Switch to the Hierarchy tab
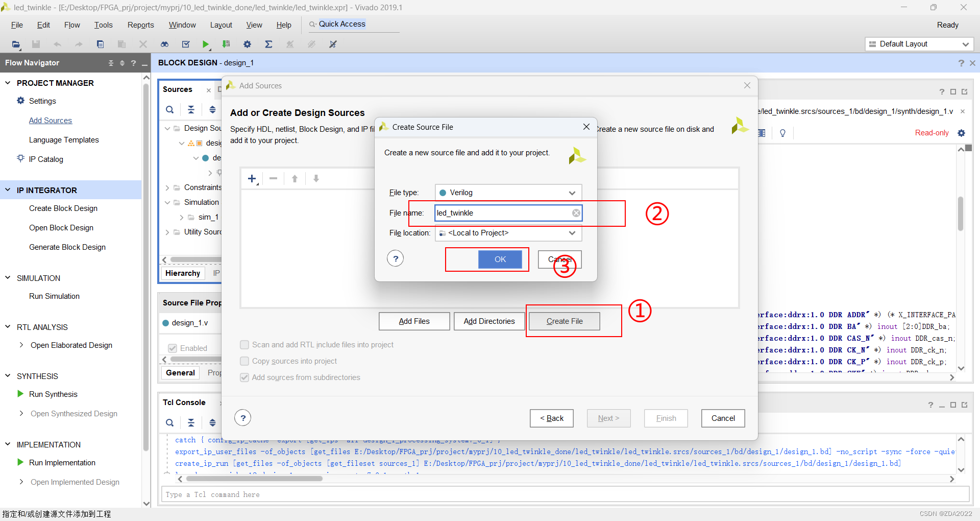This screenshot has height=521, width=980. (183, 273)
